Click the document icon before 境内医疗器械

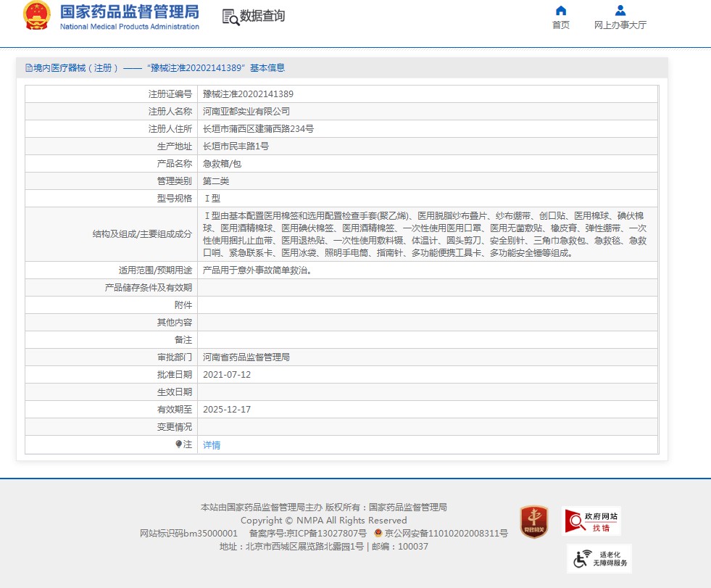tap(29, 68)
